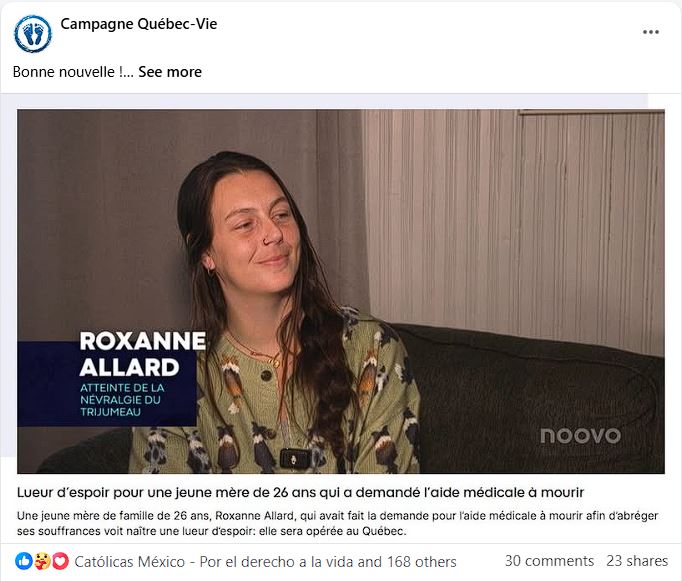The width and height of the screenshot is (682, 581).
Task: View the 23 shares list
Action: click(x=637, y=561)
